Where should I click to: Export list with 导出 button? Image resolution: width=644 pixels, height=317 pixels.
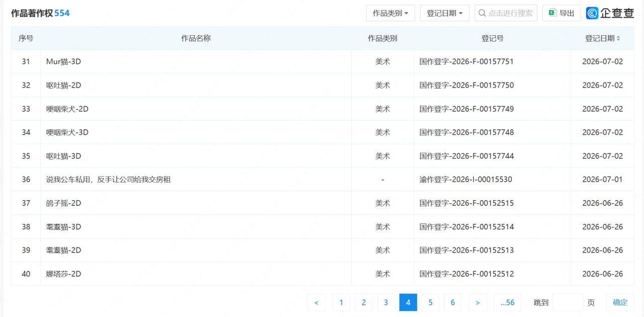561,13
